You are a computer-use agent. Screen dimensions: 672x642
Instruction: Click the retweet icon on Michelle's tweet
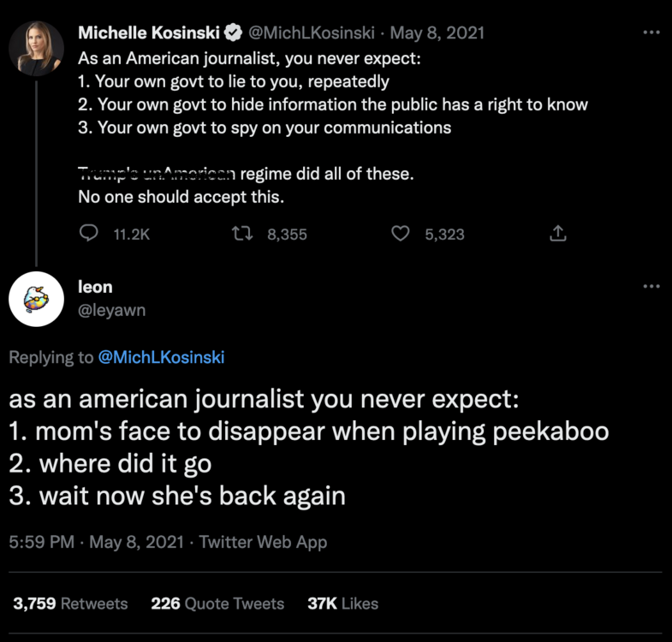pos(242,234)
